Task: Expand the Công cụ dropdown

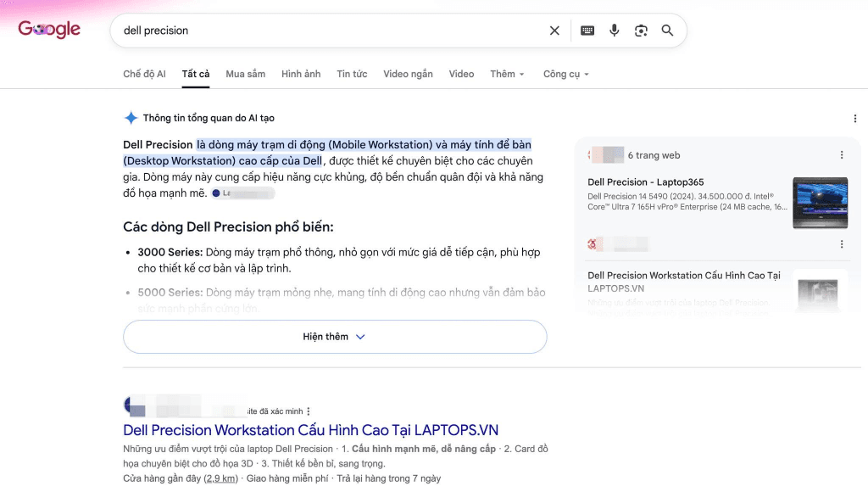Action: coord(565,74)
